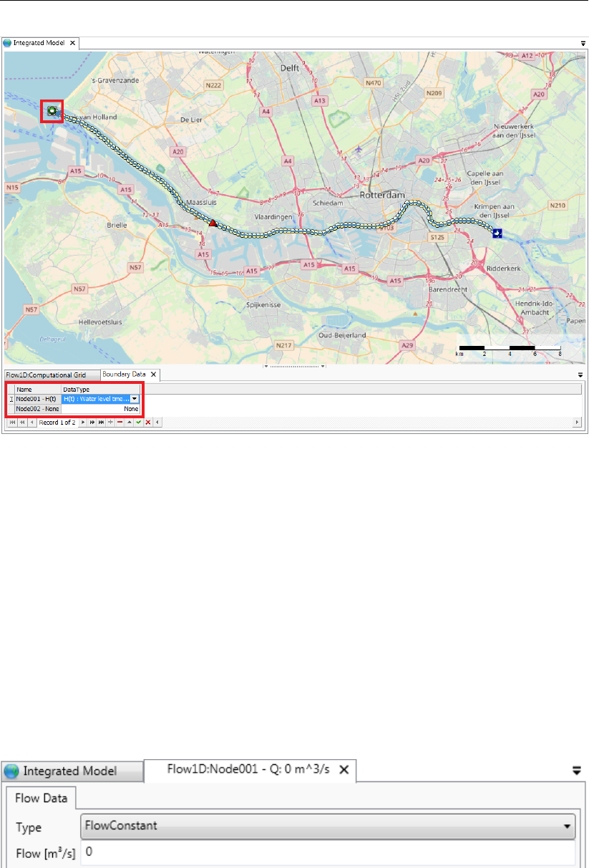
Task: Close the upper Integrated Model tab
Action: pos(72,43)
